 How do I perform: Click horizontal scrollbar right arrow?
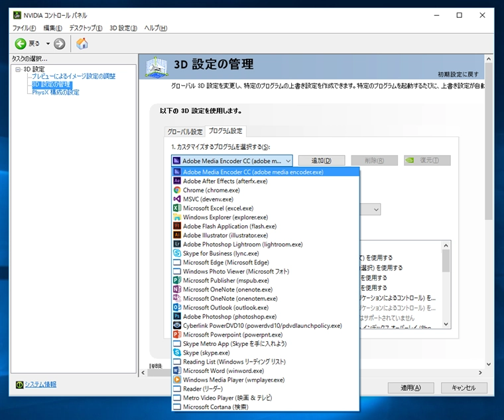480,373
